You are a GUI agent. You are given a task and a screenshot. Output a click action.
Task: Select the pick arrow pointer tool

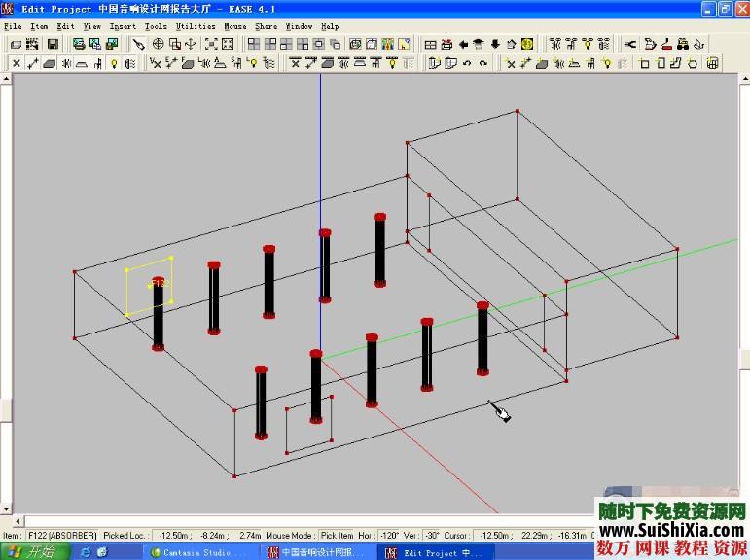tap(139, 44)
